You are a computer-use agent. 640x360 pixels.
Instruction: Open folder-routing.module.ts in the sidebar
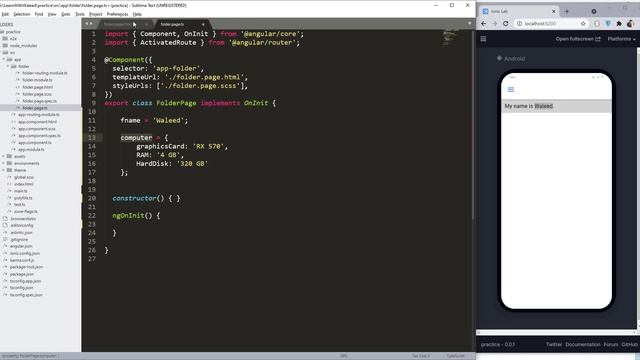pos(45,73)
